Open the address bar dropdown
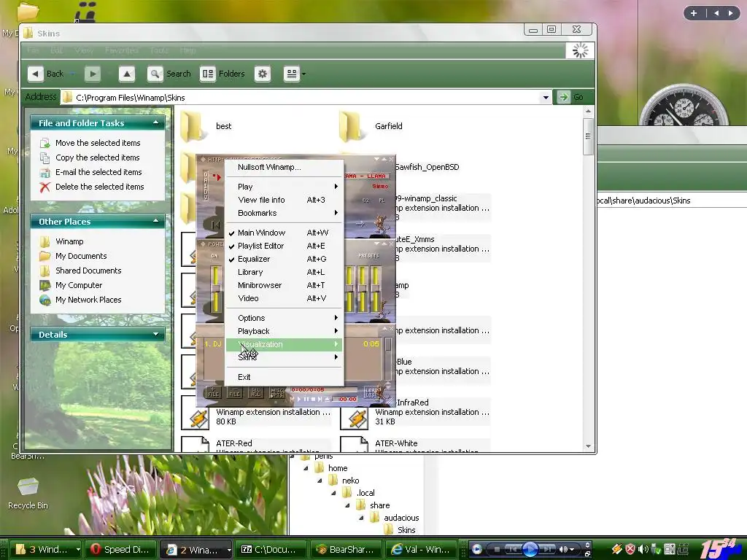Image resolution: width=747 pixels, height=560 pixels. tap(546, 98)
